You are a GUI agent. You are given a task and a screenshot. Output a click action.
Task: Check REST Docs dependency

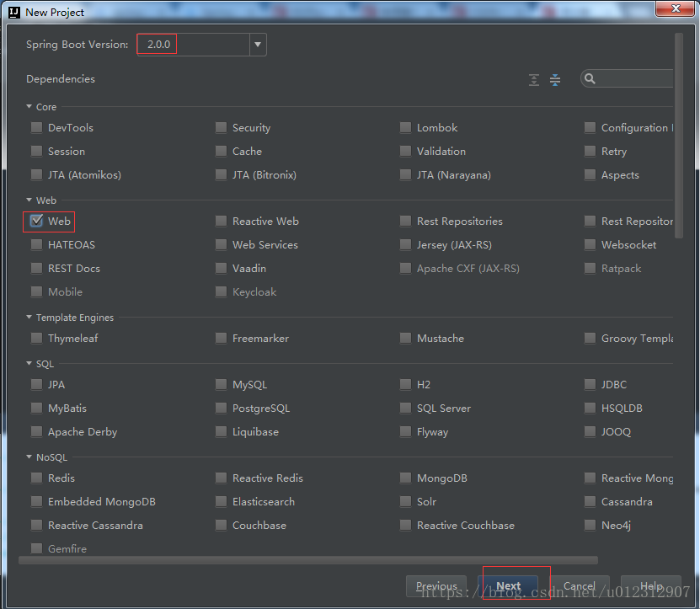[36, 269]
